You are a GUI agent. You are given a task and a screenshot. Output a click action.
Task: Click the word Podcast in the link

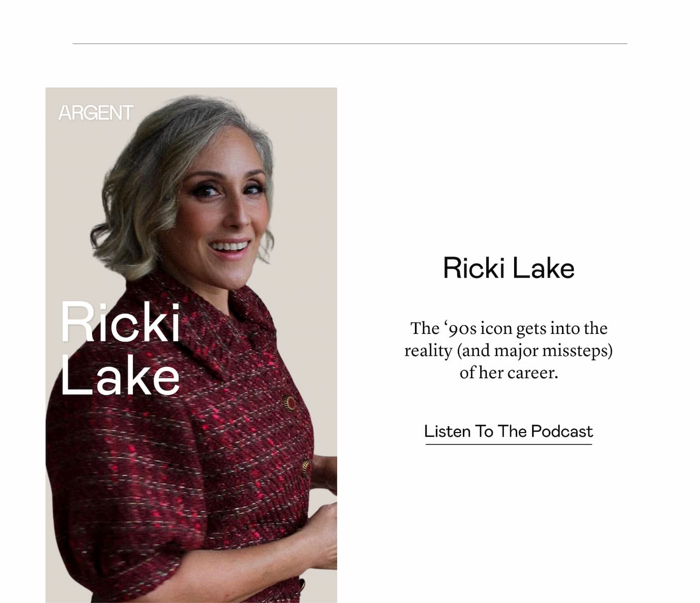[562, 431]
